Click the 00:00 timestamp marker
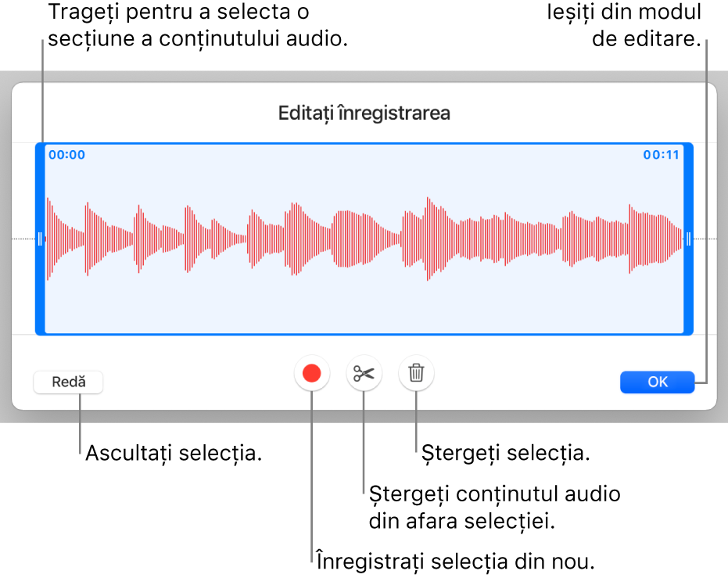The image size is (728, 578). 67,156
